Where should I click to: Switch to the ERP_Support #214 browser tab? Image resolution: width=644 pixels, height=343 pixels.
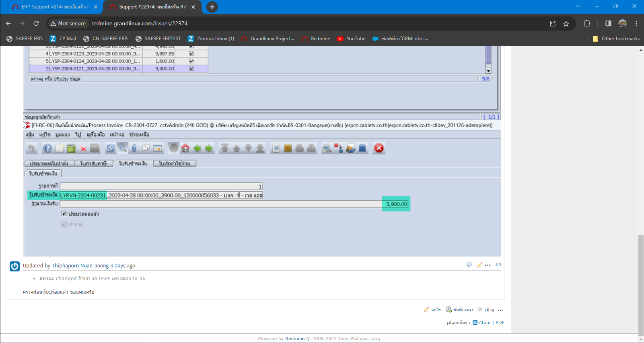(51, 7)
